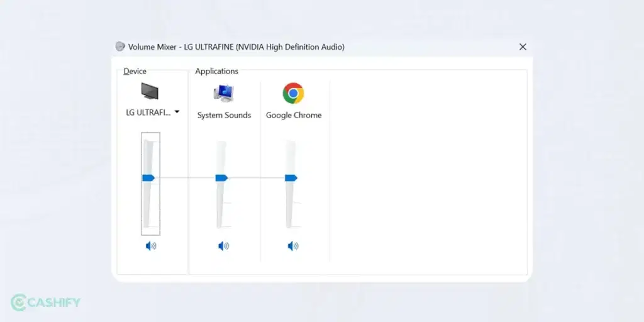The image size is (644, 322).
Task: Mute the LG ULTRAFINE device speaker
Action: tap(151, 246)
